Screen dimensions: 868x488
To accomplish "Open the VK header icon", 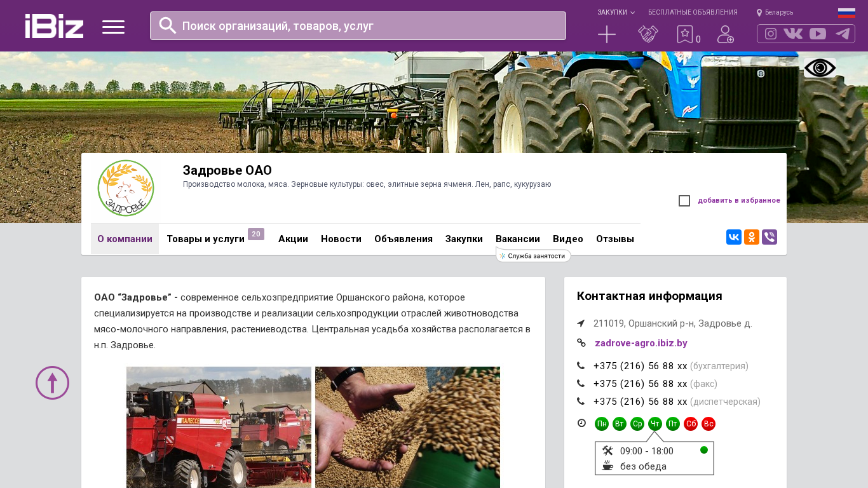I will [x=793, y=34].
